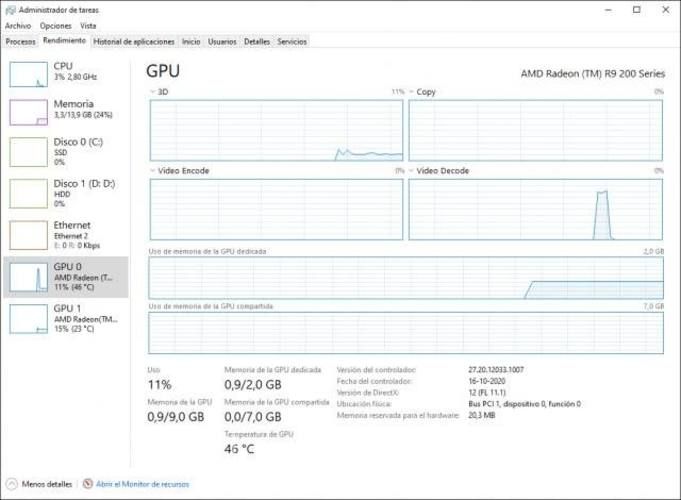Click the 3D usage graph
Viewport: 681px width, 500px height.
click(276, 130)
